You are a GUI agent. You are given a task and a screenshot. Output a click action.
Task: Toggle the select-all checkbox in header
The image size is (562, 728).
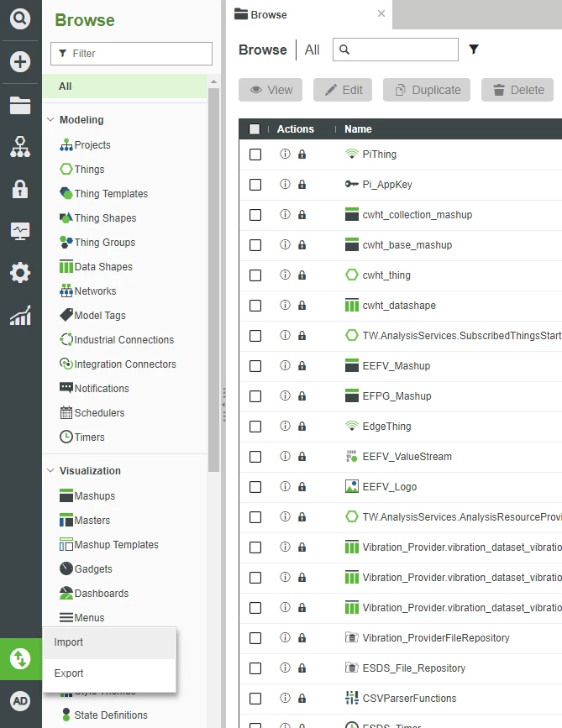(255, 129)
